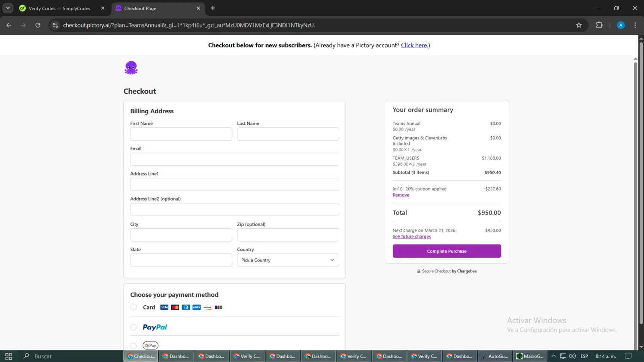Switch to Checkou... Chrome taskbar window

(x=141, y=356)
